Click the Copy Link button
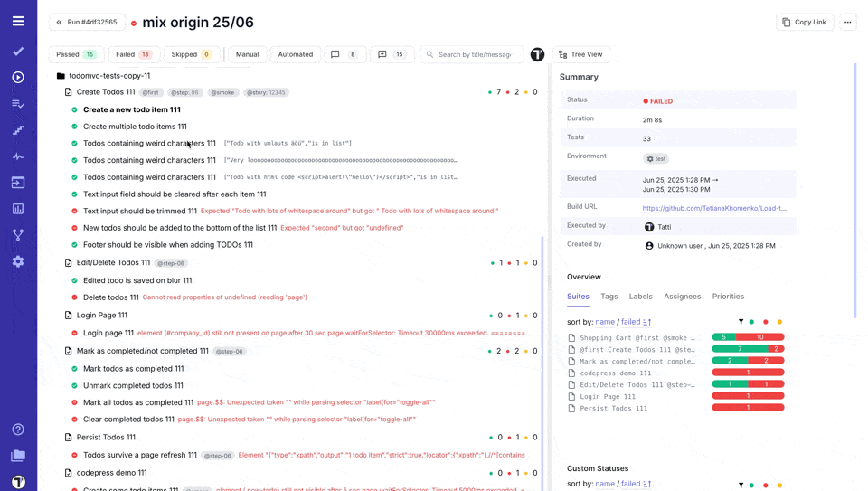This screenshot has width=868, height=491. pyautogui.click(x=804, y=22)
